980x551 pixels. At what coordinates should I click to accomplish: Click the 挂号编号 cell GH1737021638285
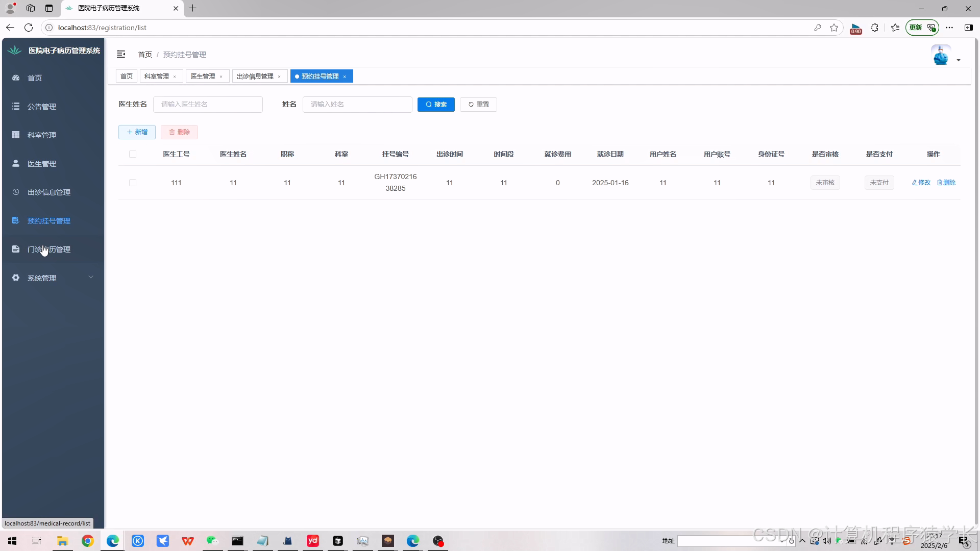(x=396, y=183)
